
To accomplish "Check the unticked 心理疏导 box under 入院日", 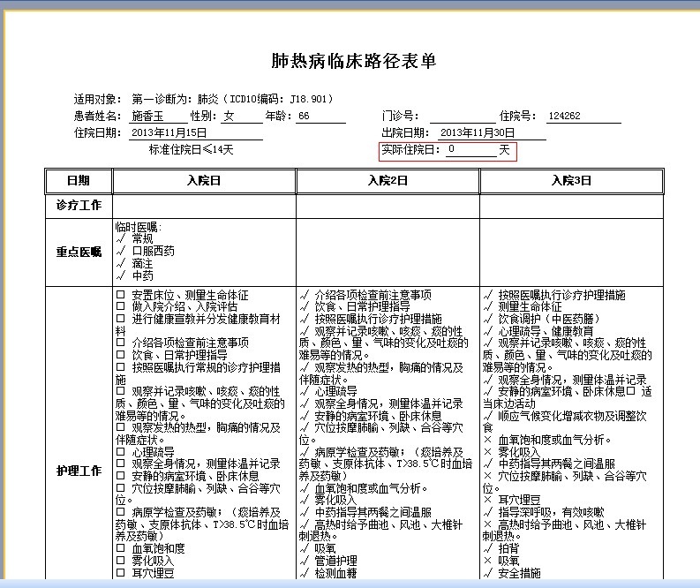I will pos(121,452).
